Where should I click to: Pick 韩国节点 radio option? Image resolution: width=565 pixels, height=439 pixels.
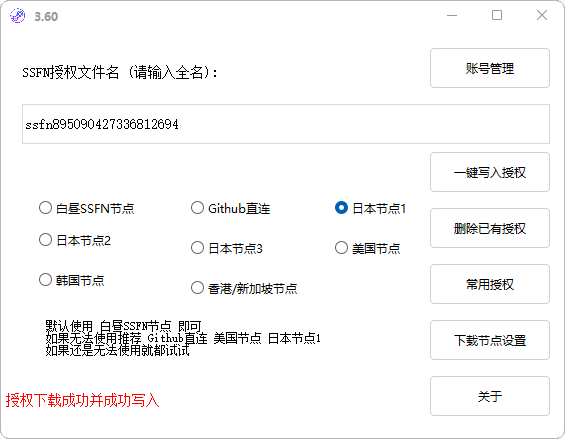pyautogui.click(x=72, y=280)
